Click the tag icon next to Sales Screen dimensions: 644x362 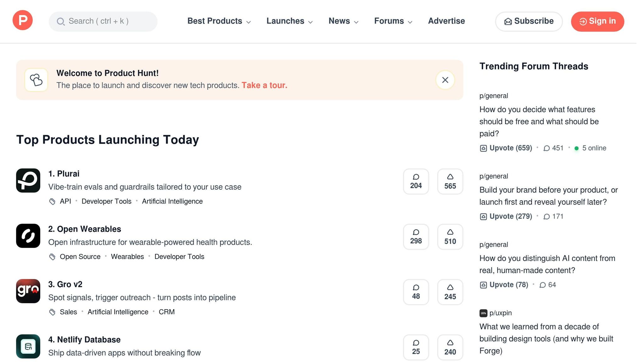pyautogui.click(x=52, y=312)
